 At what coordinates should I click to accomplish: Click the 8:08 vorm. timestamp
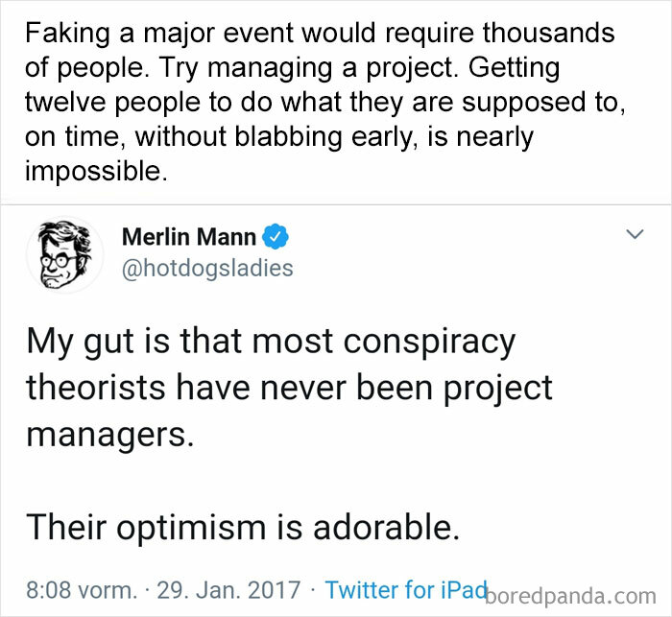[82, 590]
